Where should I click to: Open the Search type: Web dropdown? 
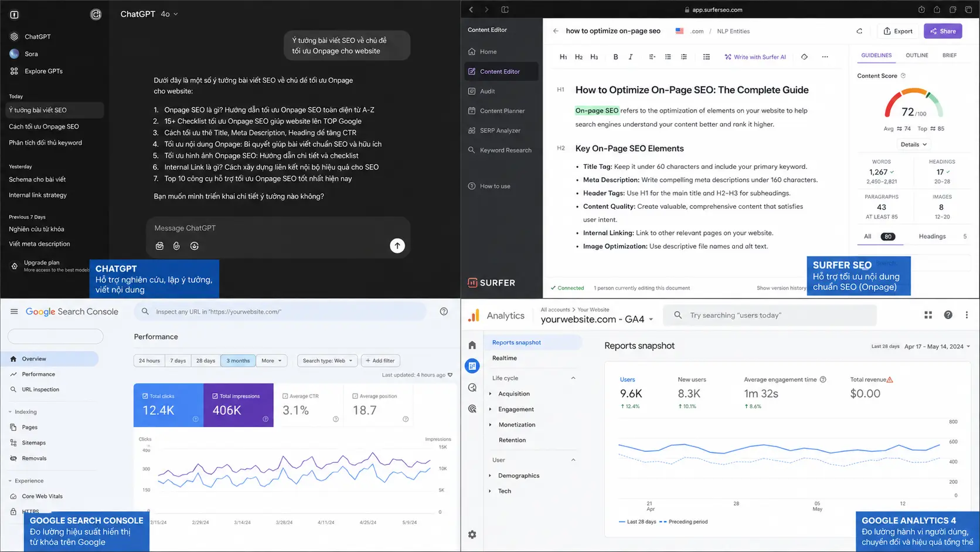[328, 361]
